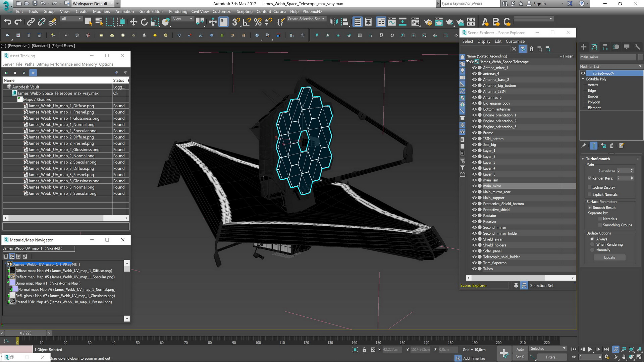
Task: Select the Move transform tool
Action: coord(133,22)
